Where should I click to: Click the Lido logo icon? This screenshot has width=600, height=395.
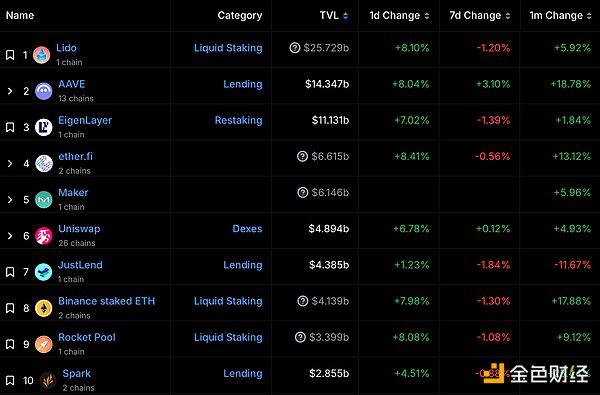tap(42, 55)
